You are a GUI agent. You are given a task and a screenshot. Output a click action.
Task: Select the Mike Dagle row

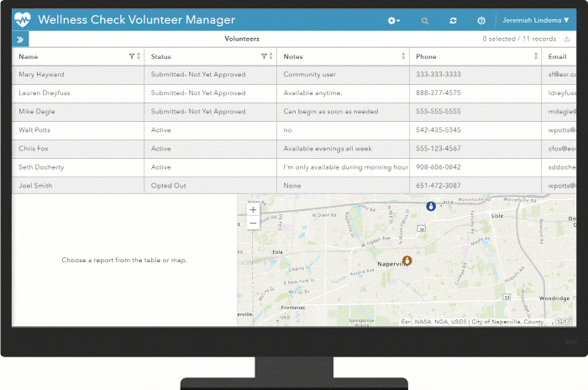pyautogui.click(x=294, y=112)
